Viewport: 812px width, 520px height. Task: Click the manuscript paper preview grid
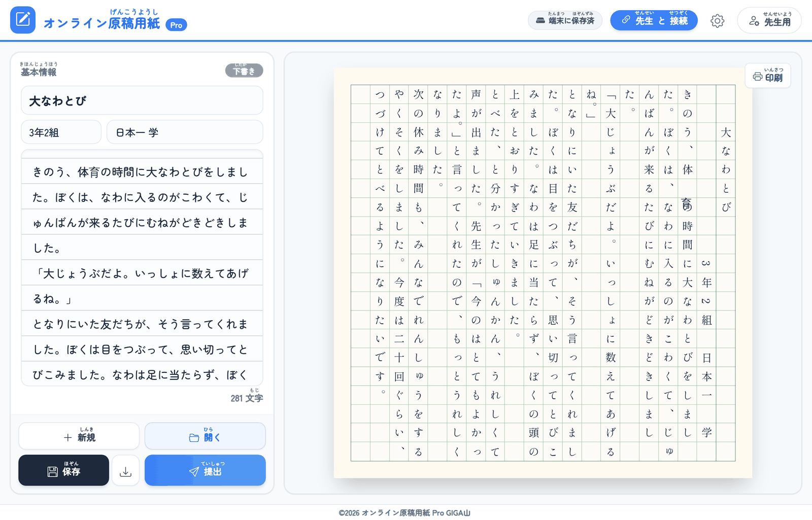543,273
